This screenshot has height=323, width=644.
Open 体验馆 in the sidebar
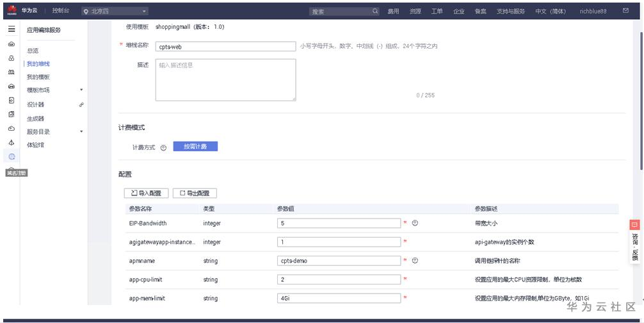click(35, 145)
